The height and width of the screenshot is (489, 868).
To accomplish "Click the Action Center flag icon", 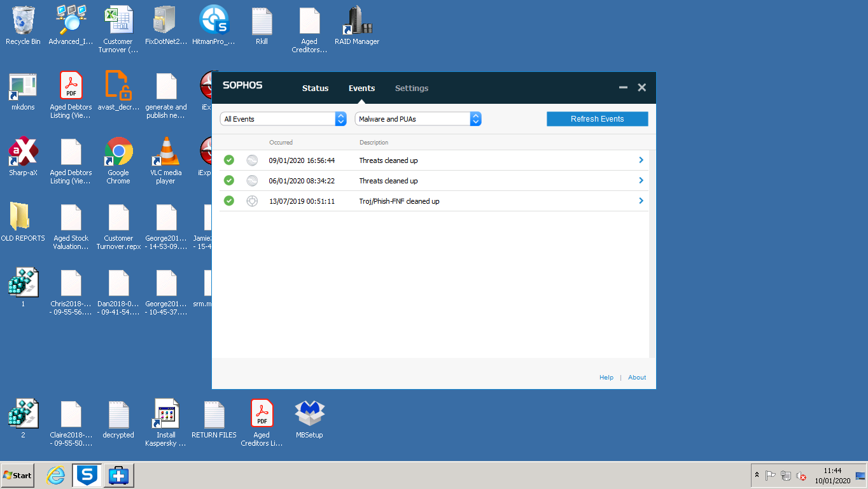I will (771, 476).
